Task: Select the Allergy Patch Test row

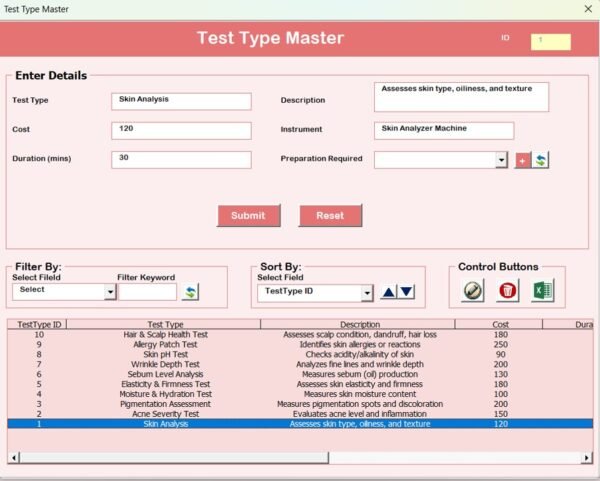Action: click(x=300, y=344)
